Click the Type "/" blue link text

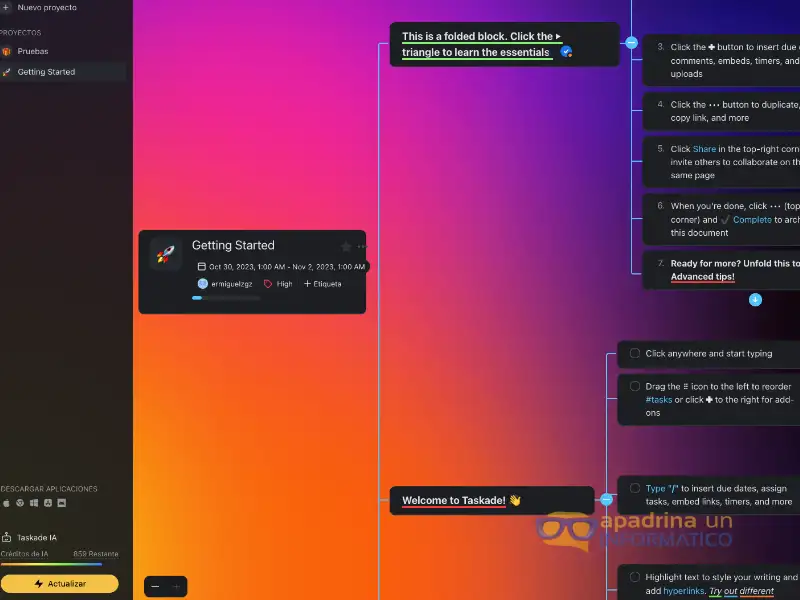click(x=662, y=488)
